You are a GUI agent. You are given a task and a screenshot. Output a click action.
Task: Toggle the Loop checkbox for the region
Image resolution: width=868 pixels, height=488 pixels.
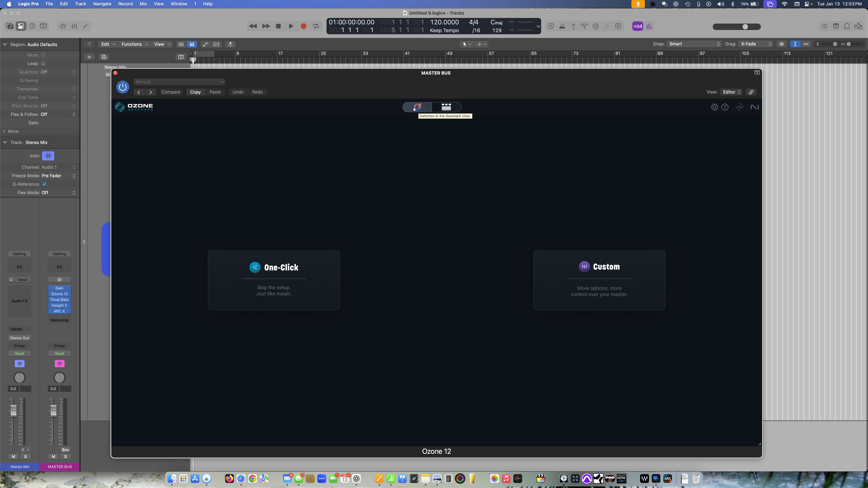pyautogui.click(x=43, y=63)
